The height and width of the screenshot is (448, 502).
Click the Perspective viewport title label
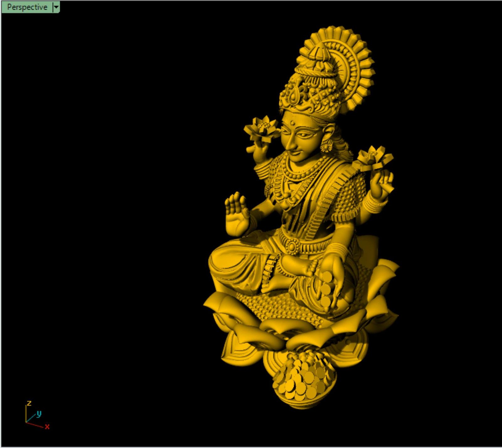click(x=27, y=7)
